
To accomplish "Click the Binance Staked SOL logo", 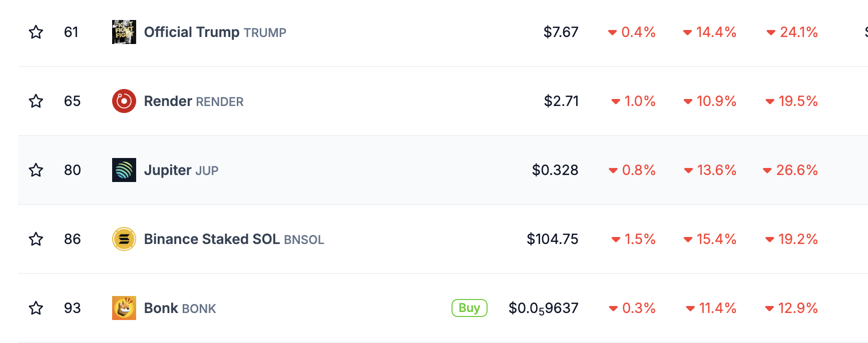I will click(x=124, y=239).
